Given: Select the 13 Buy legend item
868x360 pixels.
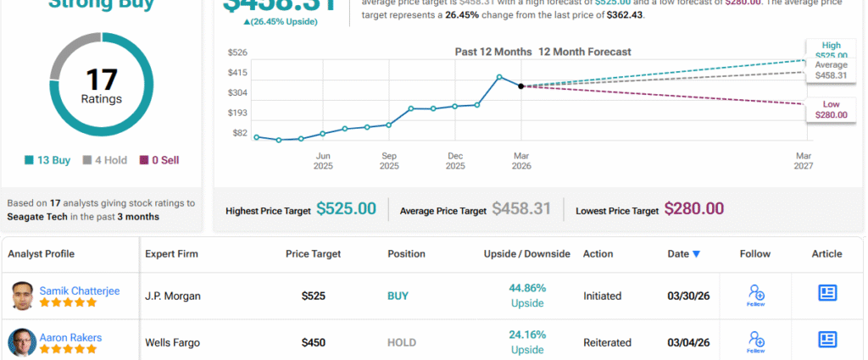Looking at the screenshot, I should tap(47, 160).
